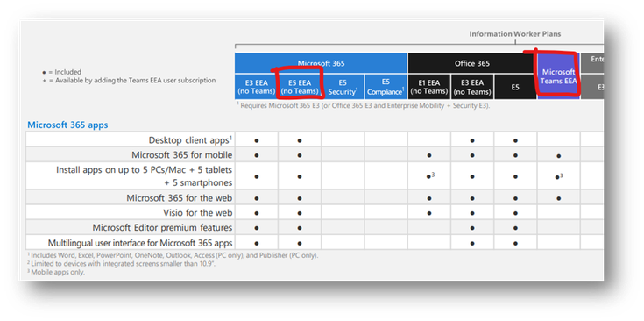Click Microsoft 365 for mobile bullet in E1 EEA column
The image size is (644, 321).
(x=428, y=155)
